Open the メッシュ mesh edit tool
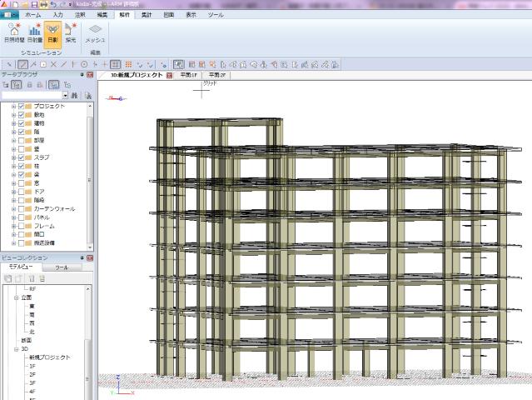 (x=95, y=33)
